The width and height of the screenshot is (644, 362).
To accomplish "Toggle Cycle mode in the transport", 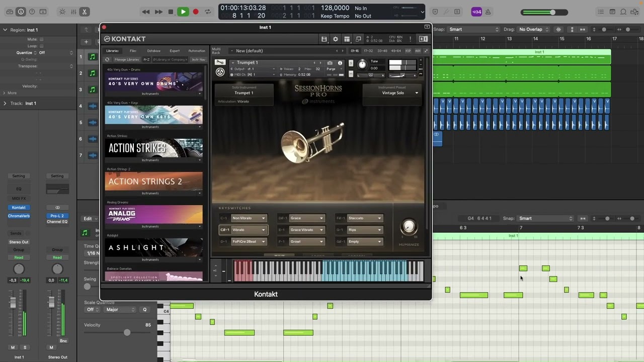I will 208,12.
